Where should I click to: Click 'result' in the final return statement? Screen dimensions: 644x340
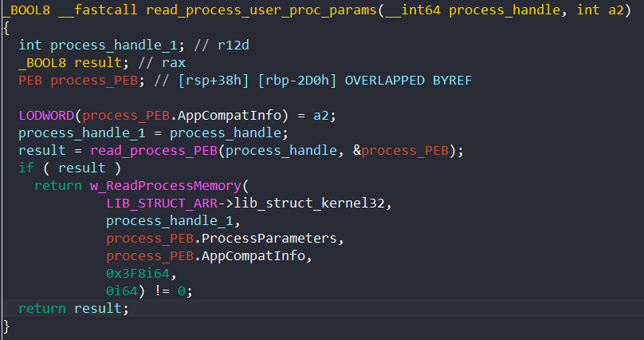pos(98,309)
